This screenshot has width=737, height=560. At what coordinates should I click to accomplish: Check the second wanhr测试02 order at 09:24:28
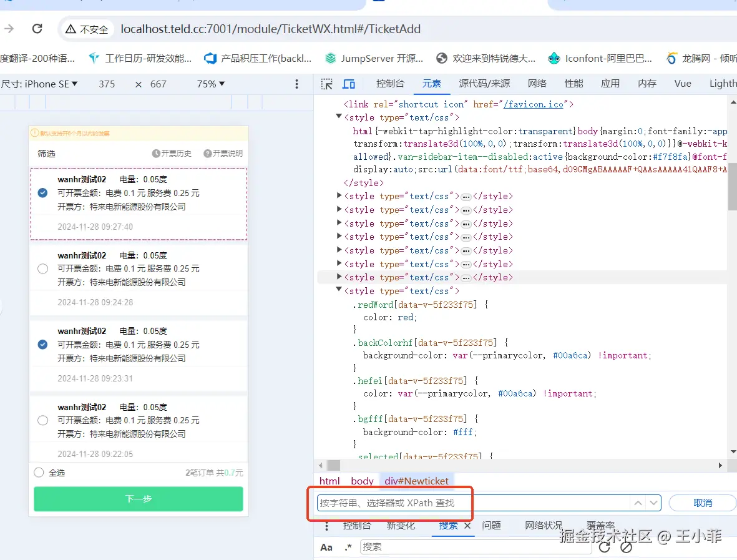point(42,269)
